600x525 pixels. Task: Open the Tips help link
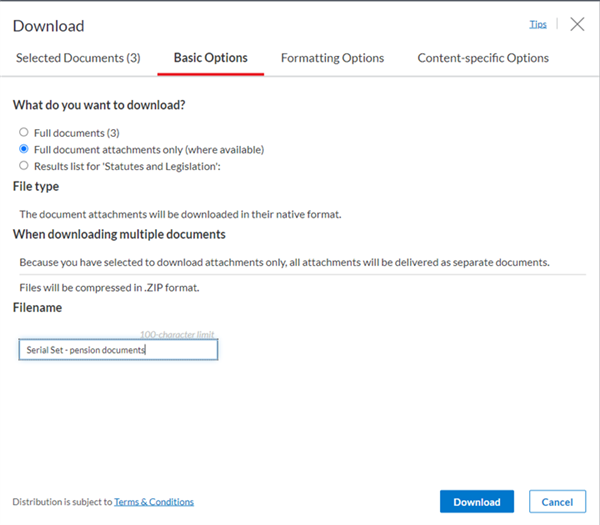(x=538, y=24)
